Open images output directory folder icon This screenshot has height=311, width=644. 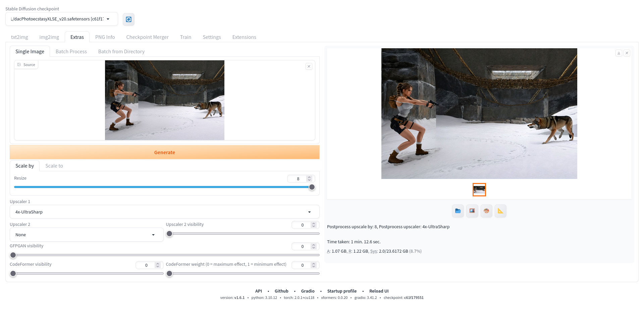[458, 211]
